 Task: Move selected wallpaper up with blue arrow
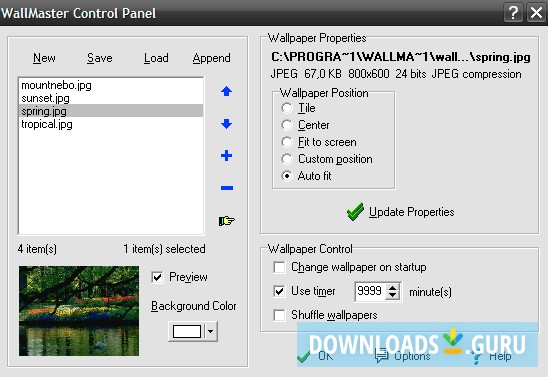[x=226, y=92]
